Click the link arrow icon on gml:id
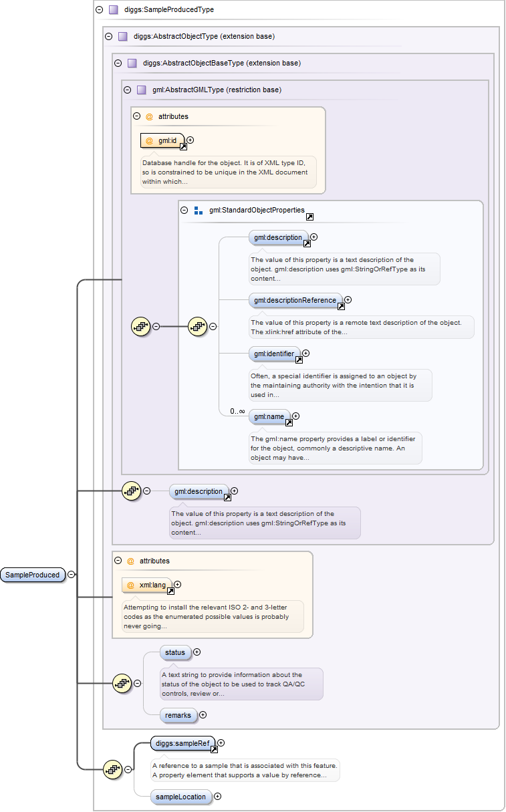The width and height of the screenshot is (506, 812). pos(183,146)
